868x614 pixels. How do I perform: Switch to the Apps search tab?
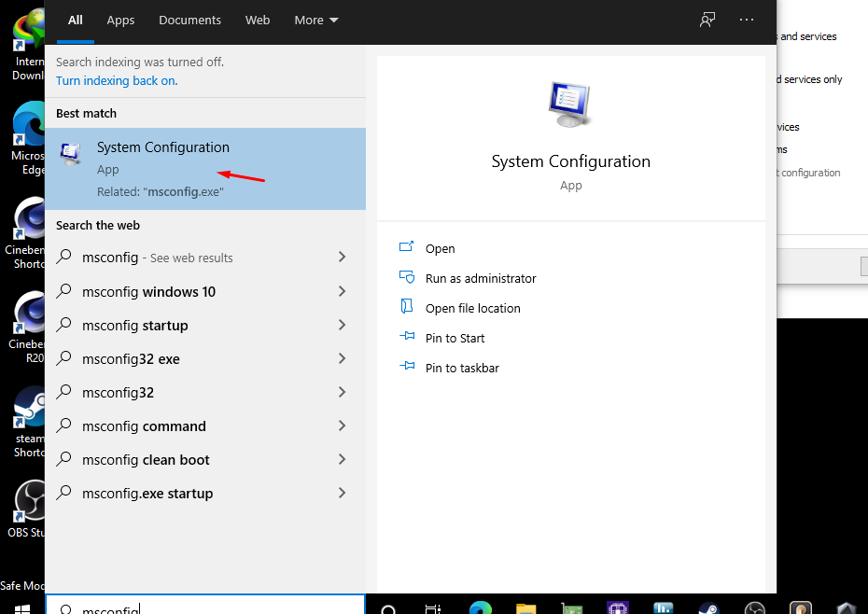(x=120, y=20)
